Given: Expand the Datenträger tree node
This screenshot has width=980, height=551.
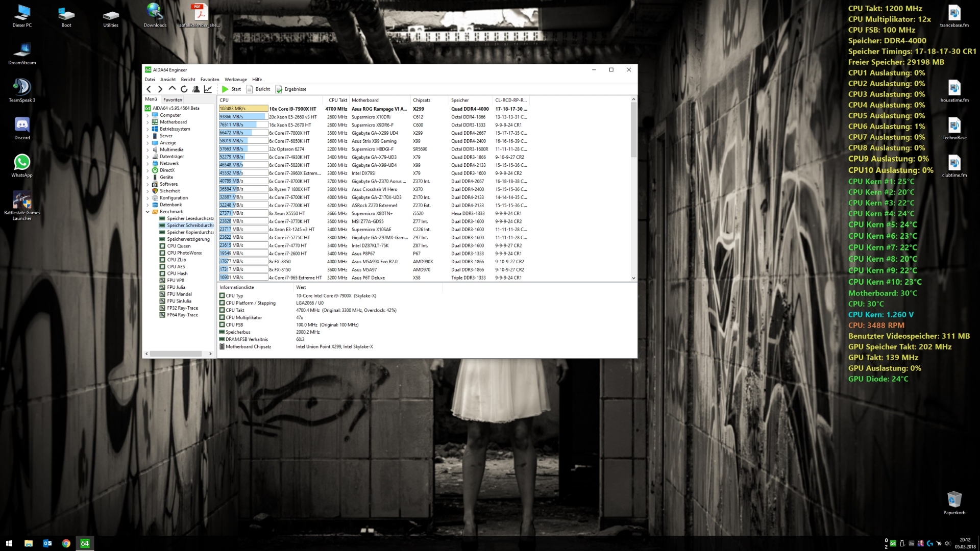Looking at the screenshot, I should pyautogui.click(x=148, y=157).
